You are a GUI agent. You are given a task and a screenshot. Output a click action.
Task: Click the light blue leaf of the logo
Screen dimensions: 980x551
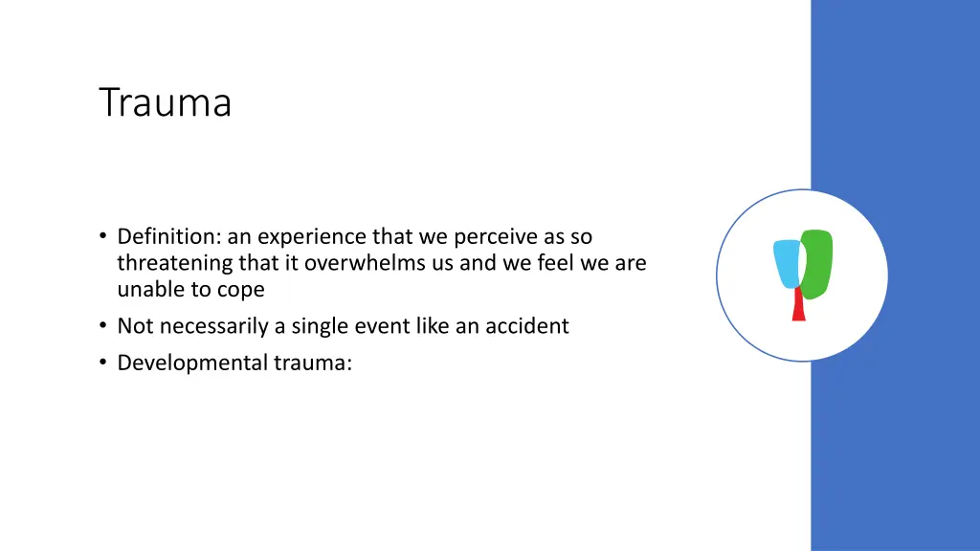(x=787, y=264)
